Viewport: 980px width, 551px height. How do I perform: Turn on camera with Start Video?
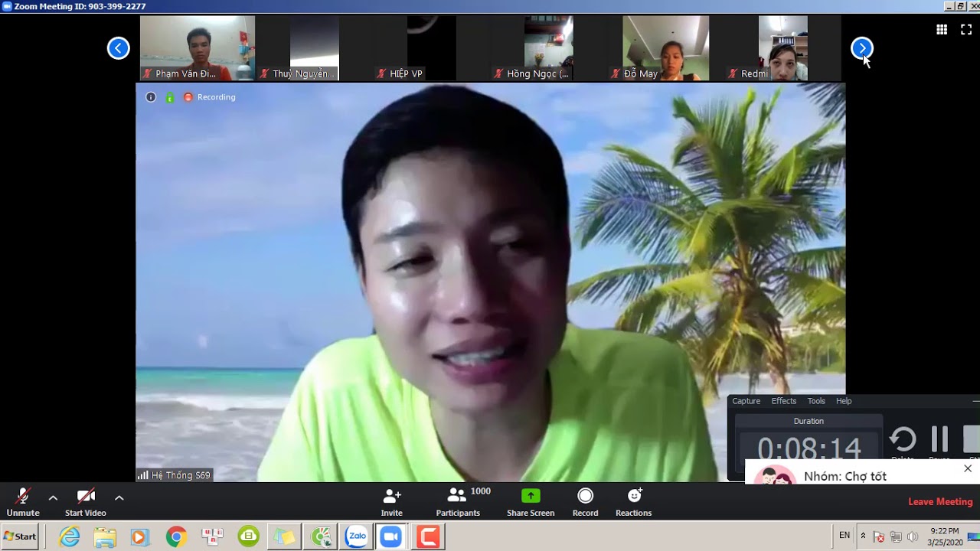click(86, 502)
